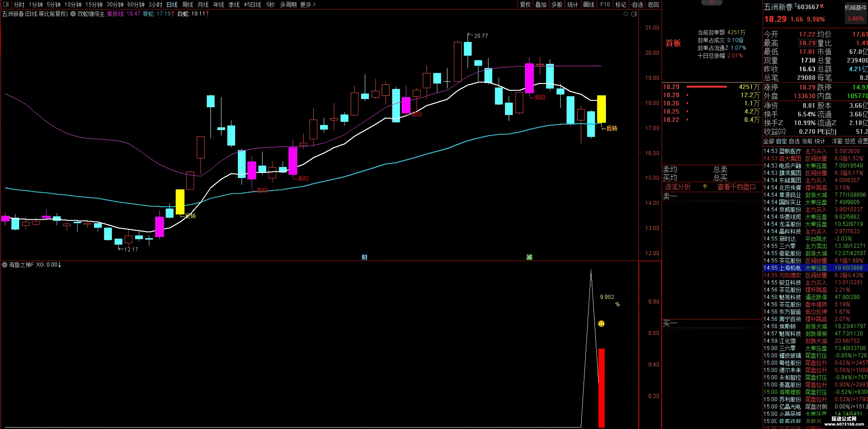Expand the 更多 period options
Viewport: 868px width, 429px height.
click(308, 4)
